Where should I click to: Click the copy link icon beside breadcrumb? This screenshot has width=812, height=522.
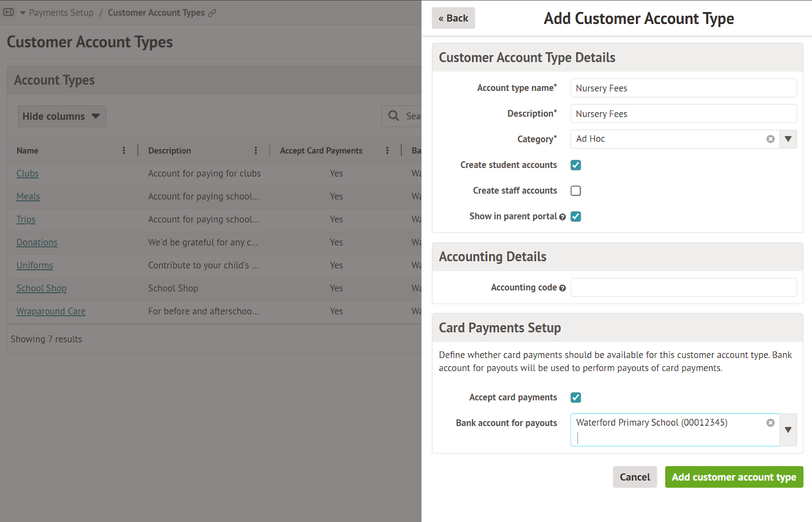click(212, 13)
